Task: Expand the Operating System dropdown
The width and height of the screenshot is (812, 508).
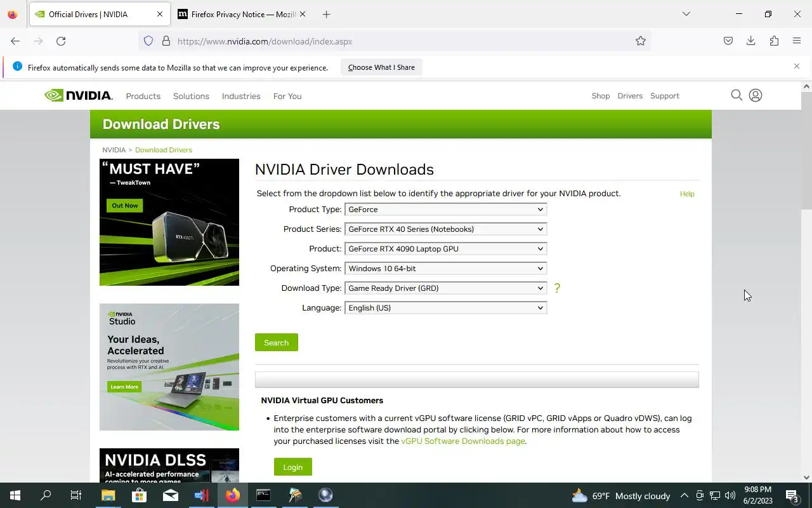Action: pos(445,269)
